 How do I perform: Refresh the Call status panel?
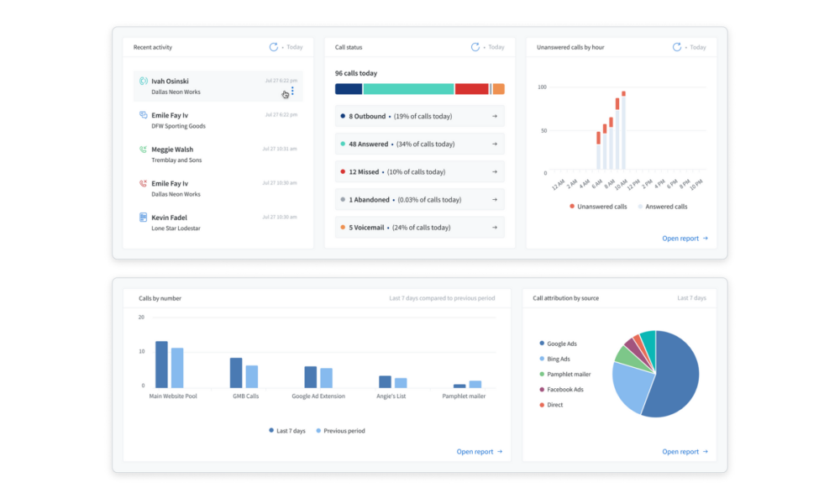pyautogui.click(x=475, y=47)
